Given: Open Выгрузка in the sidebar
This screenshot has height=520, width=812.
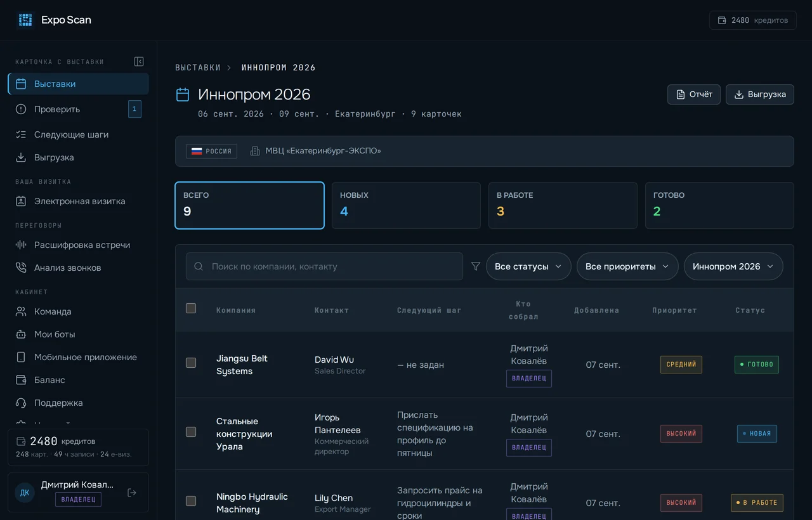Looking at the screenshot, I should [79, 157].
